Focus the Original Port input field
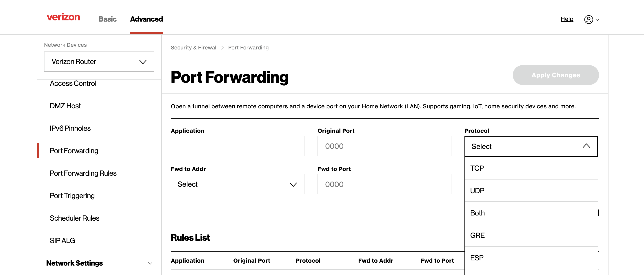 pos(384,146)
